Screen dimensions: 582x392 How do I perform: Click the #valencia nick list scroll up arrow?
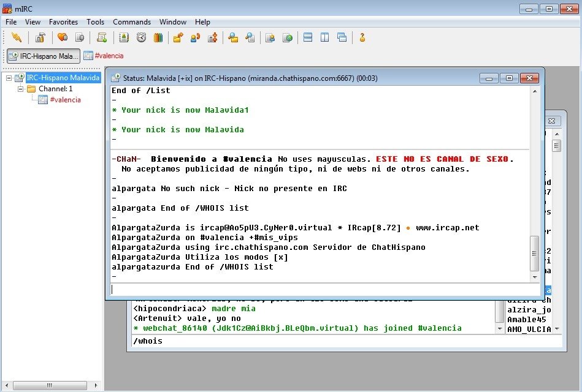click(x=556, y=134)
